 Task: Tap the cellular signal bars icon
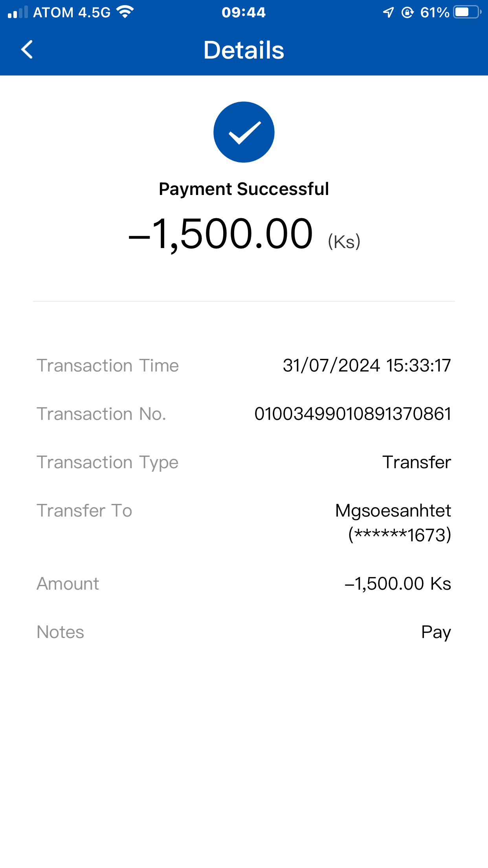pos(18,12)
